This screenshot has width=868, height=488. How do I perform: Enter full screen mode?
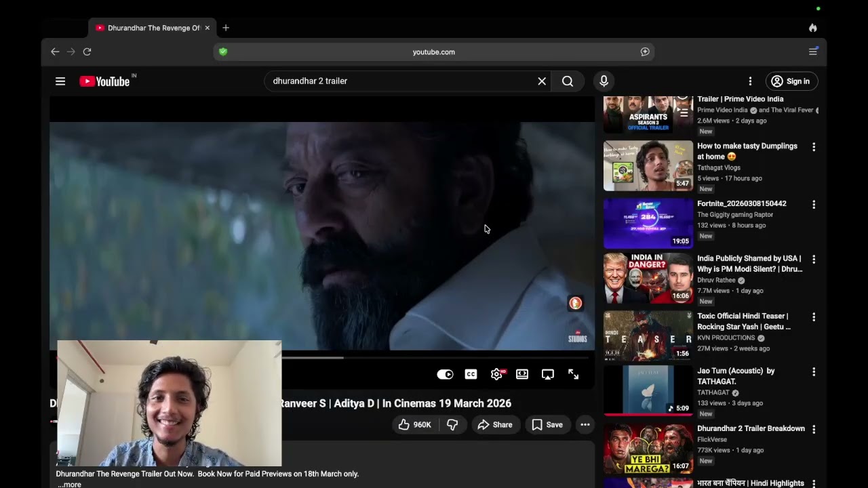tap(574, 374)
